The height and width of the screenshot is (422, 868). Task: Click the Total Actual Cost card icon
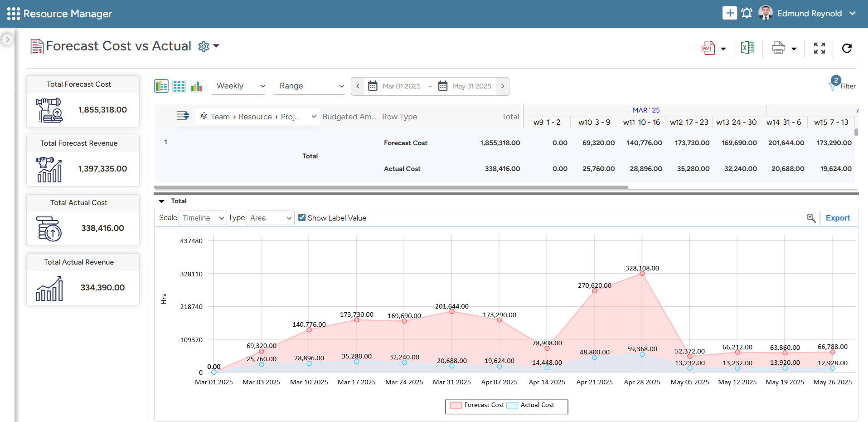(49, 229)
